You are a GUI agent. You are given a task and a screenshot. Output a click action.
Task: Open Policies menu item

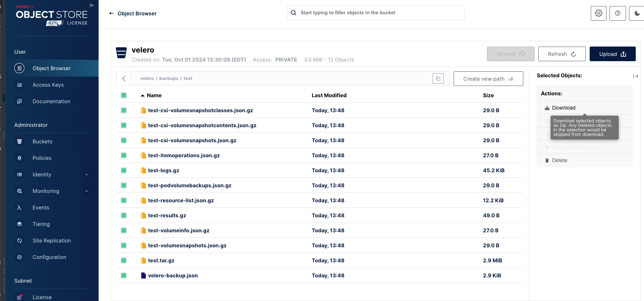click(52, 158)
